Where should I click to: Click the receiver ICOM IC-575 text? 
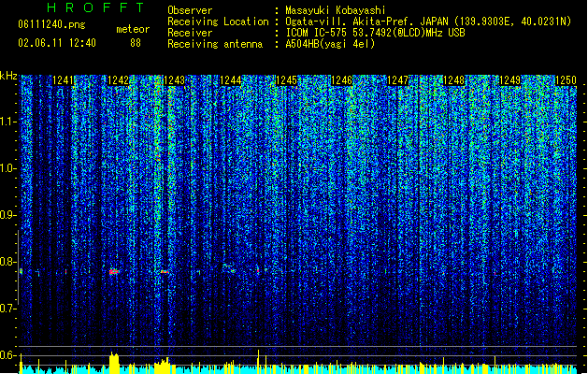tap(375, 33)
